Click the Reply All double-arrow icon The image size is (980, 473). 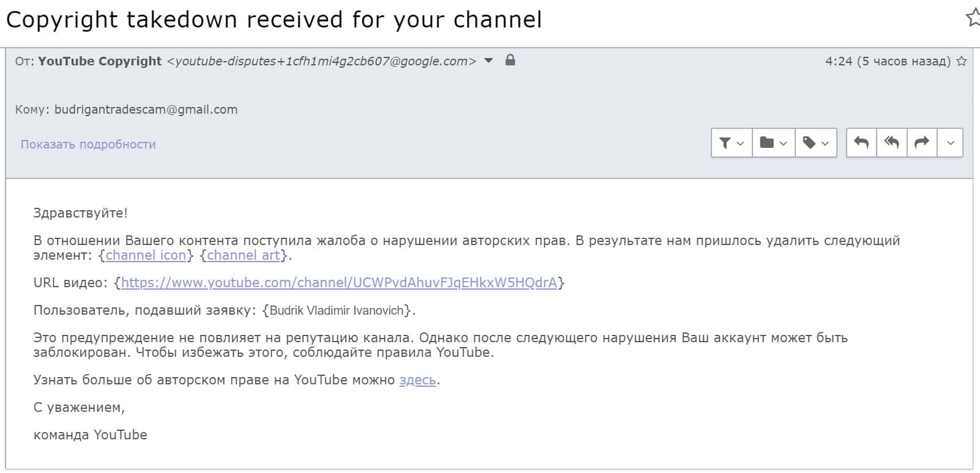pyautogui.click(x=892, y=143)
